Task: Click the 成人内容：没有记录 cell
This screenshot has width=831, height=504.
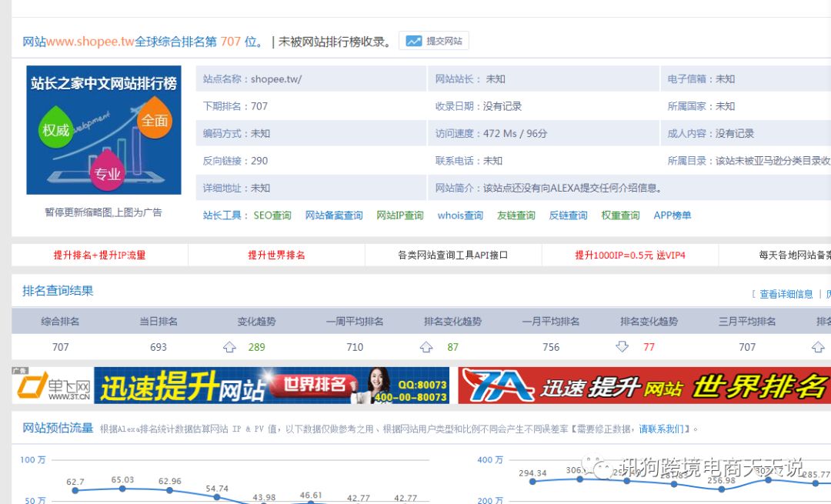Action: [x=746, y=134]
